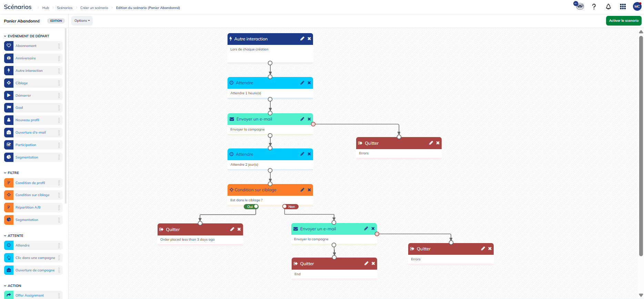Click the help question mark icon

pos(594,7)
